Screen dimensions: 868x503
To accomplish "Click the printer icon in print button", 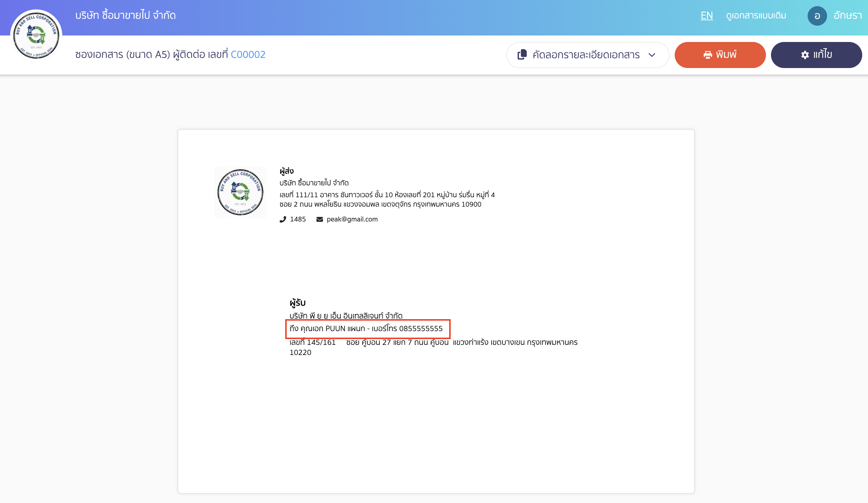I will click(x=708, y=55).
